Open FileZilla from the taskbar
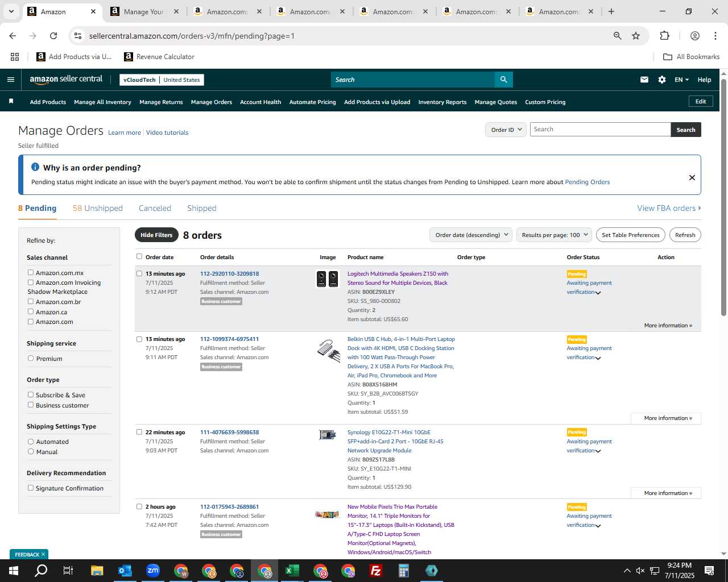The image size is (728, 582). [376, 571]
